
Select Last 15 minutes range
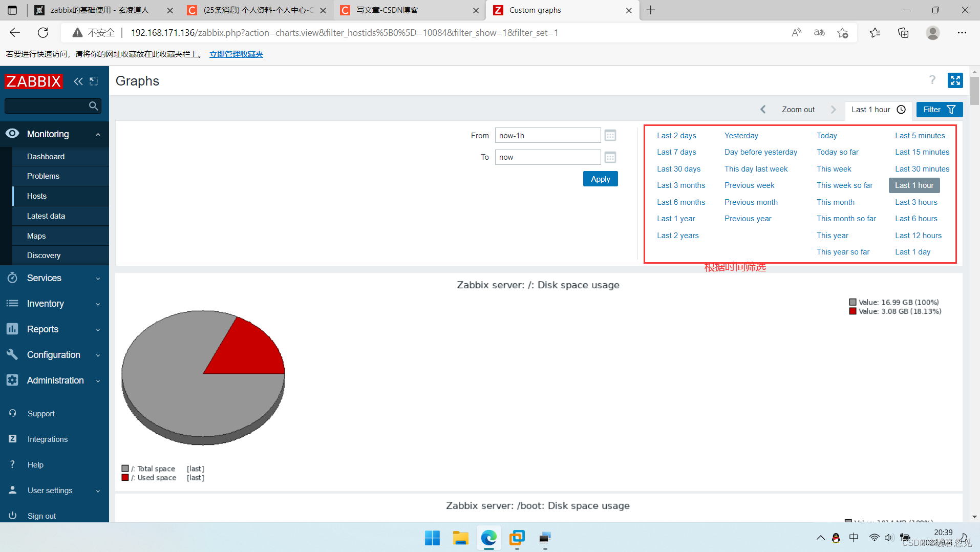922,152
